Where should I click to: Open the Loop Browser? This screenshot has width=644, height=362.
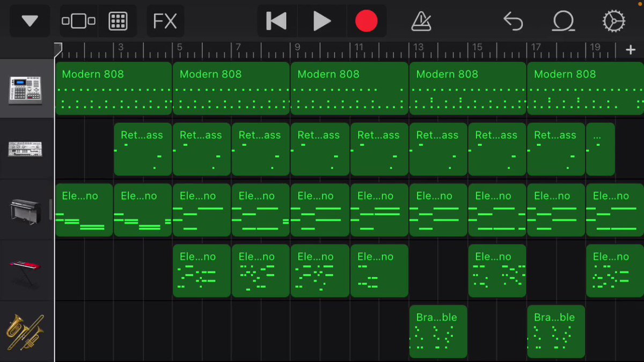[x=563, y=21]
